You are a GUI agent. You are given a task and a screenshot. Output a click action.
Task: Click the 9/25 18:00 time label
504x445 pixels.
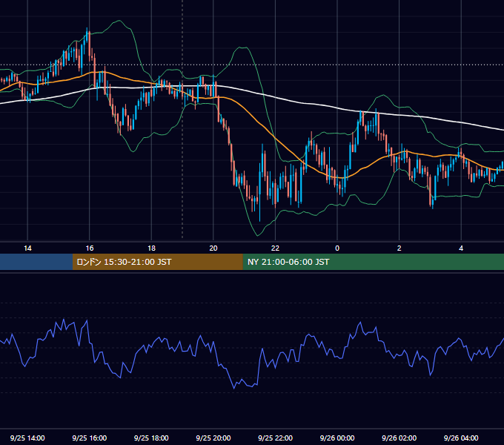(151, 438)
